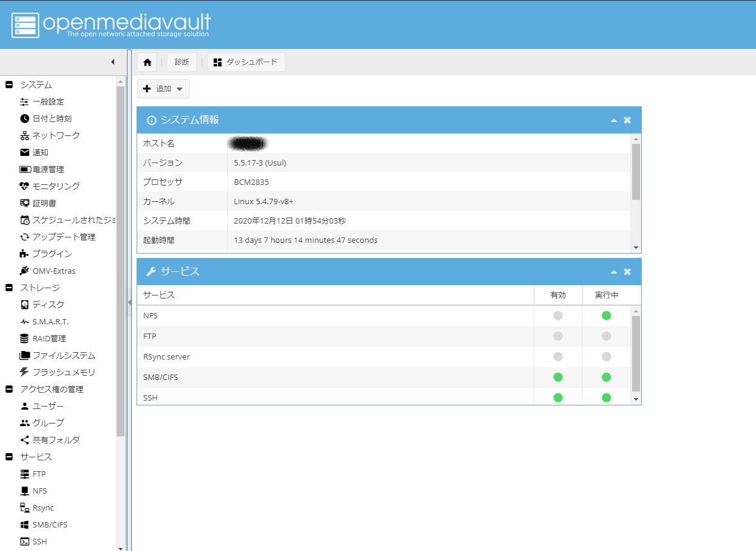Collapse the サービス sidebar tree section
Screen dimensions: 756x551
[9, 457]
